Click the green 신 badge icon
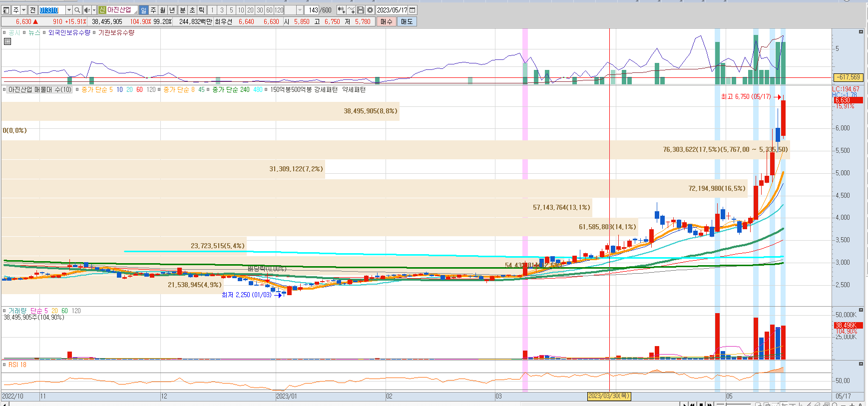The image size is (868, 406). (102, 10)
